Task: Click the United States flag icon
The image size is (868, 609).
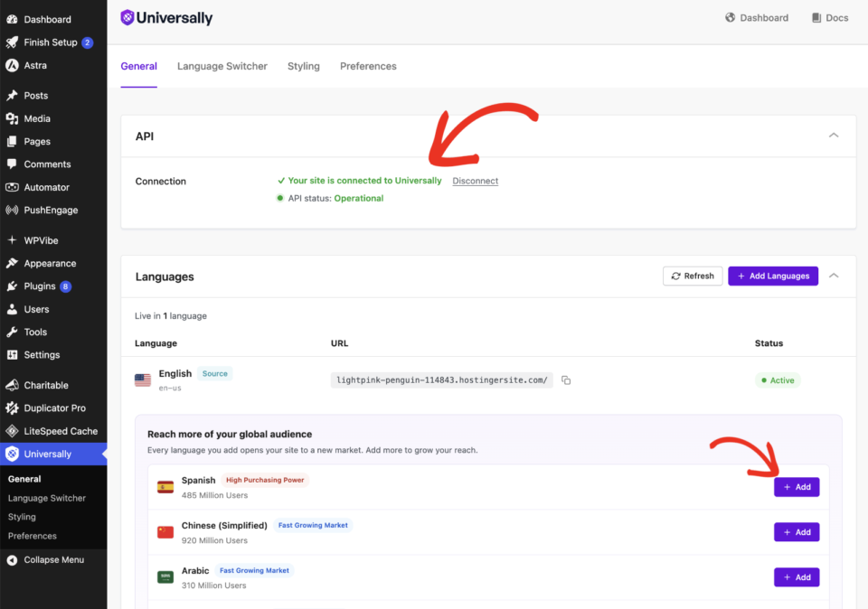Action: [x=143, y=380]
